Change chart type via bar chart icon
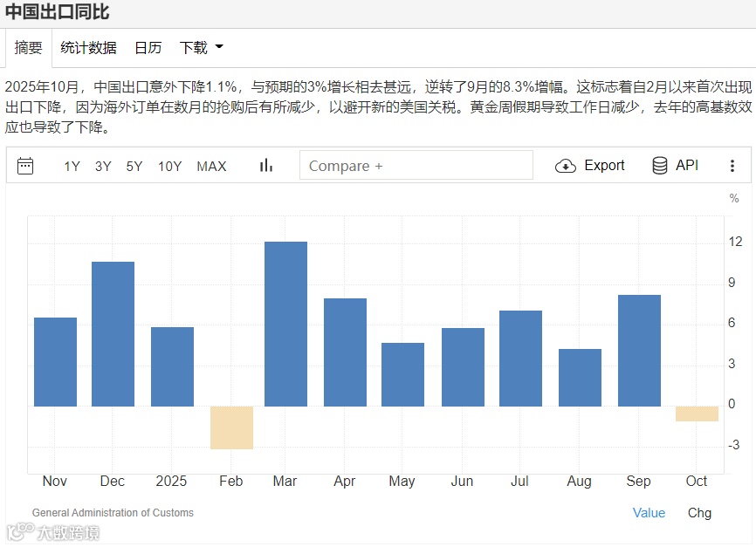This screenshot has width=756, height=547. [265, 165]
